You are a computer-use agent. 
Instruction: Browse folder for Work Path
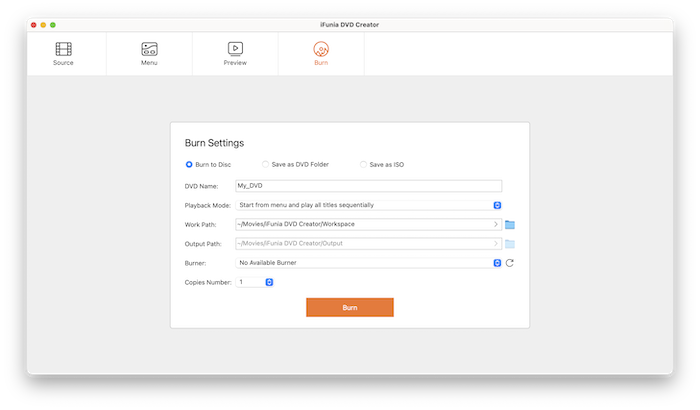click(510, 224)
